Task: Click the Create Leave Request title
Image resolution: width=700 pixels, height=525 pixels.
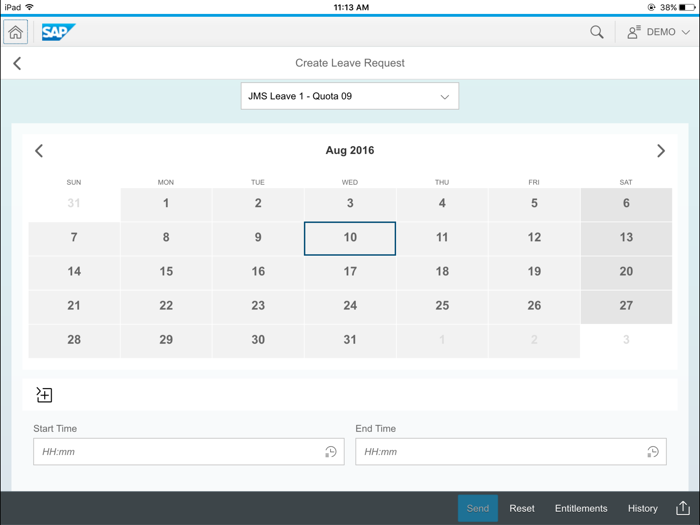Action: click(x=350, y=63)
